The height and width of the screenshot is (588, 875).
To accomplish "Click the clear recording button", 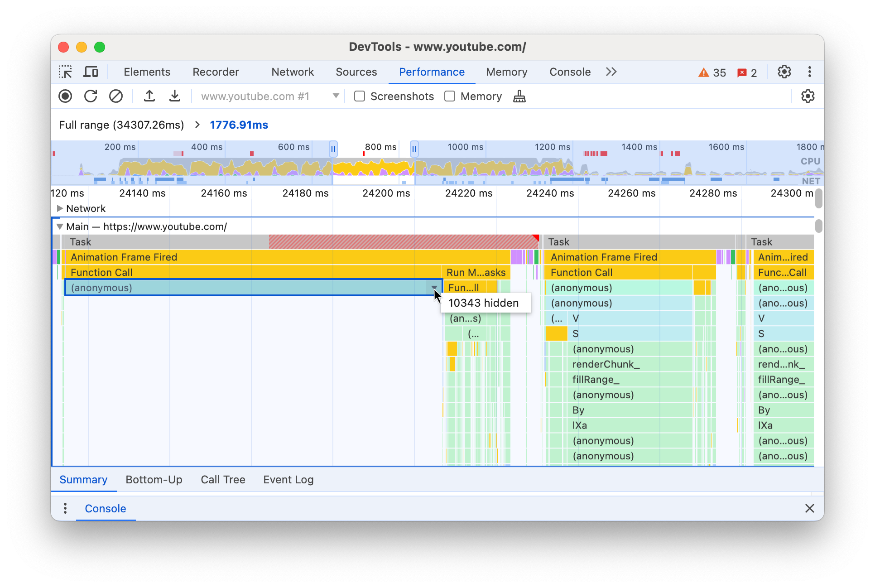I will coord(115,96).
